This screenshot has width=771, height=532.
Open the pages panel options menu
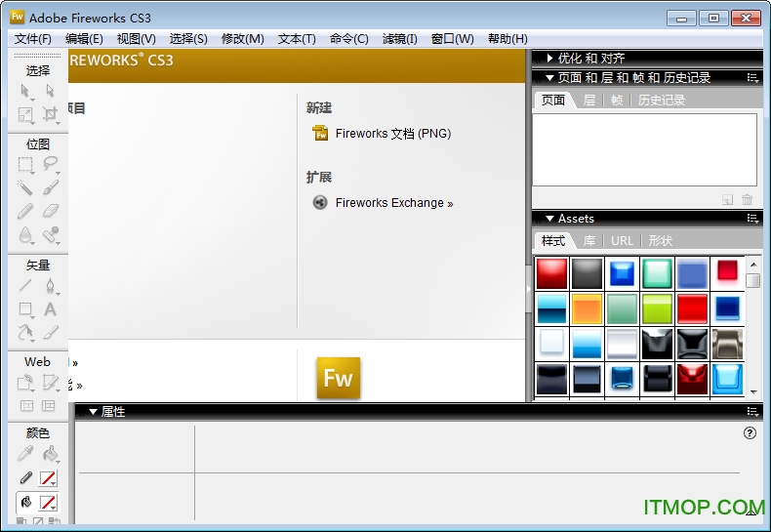[x=752, y=78]
